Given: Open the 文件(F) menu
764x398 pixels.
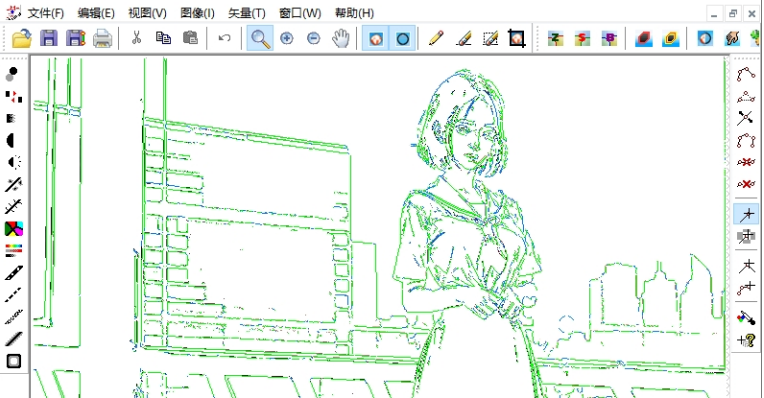Looking at the screenshot, I should (45, 13).
